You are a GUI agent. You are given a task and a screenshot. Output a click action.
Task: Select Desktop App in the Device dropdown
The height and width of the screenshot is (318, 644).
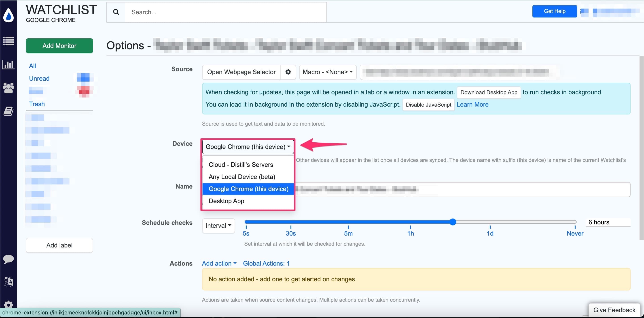(226, 201)
